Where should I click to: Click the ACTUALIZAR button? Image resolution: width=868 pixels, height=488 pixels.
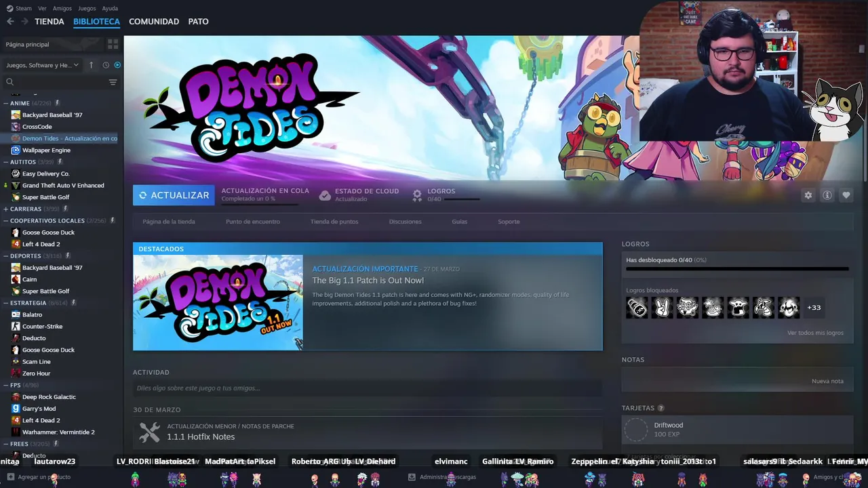(174, 195)
